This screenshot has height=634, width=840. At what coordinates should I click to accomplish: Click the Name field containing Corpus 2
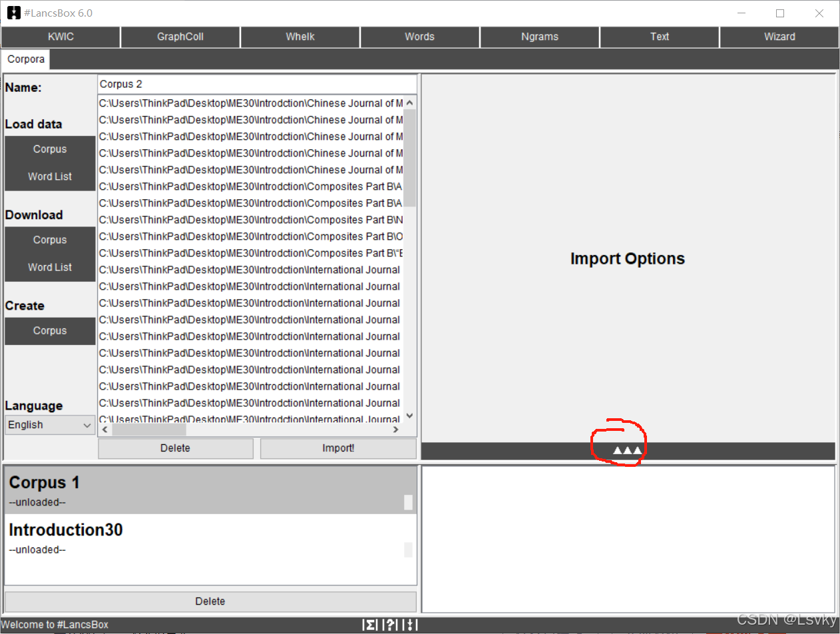click(x=257, y=84)
